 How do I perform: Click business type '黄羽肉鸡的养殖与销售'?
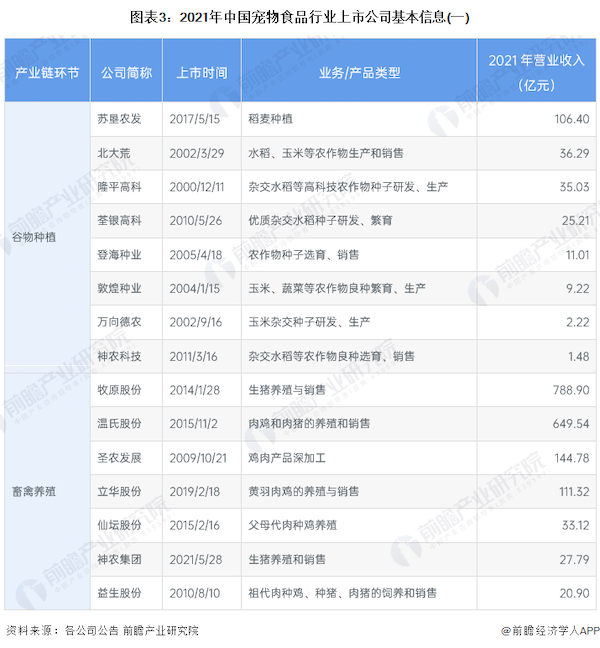(x=303, y=491)
